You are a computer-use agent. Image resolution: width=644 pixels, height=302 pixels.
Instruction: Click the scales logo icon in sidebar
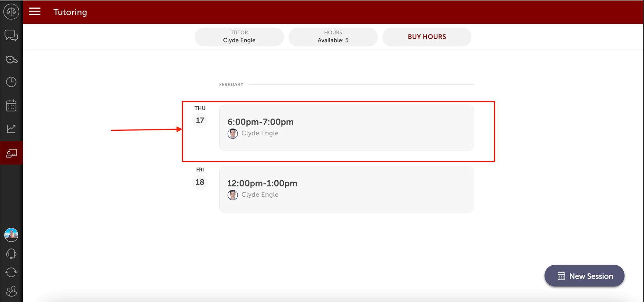11,12
